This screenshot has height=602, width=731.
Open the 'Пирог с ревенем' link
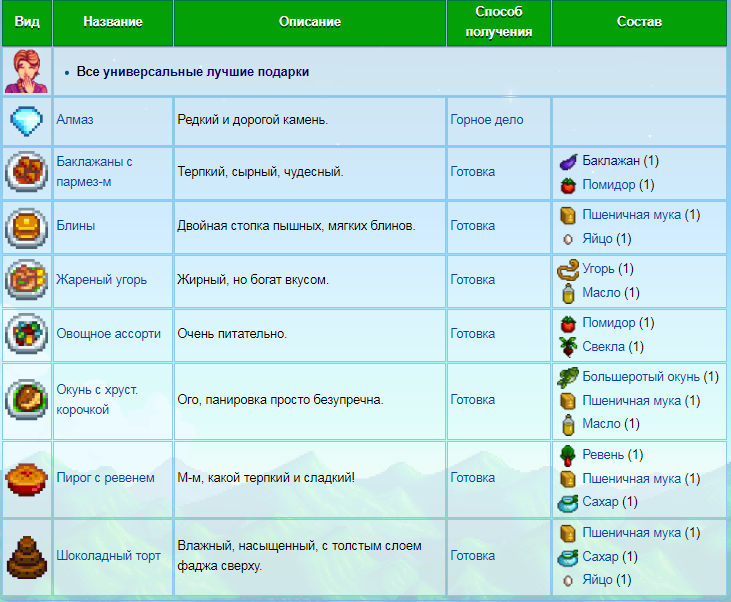(x=105, y=478)
